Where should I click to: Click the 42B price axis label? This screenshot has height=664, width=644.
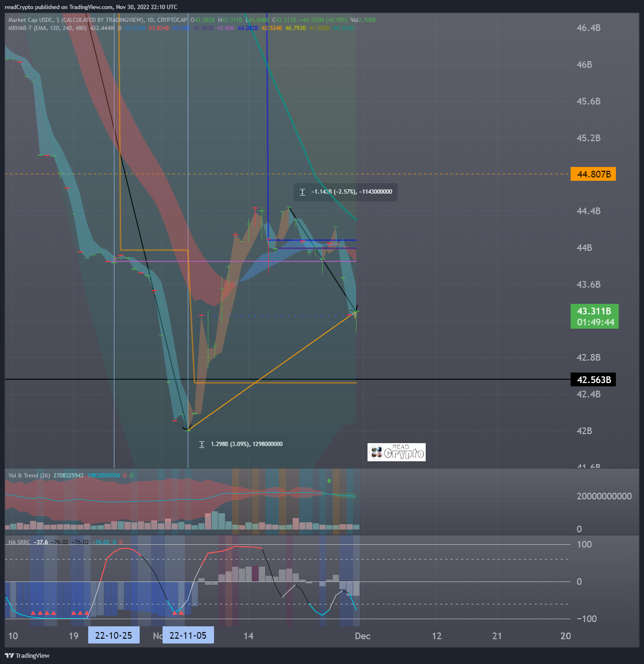coord(584,431)
